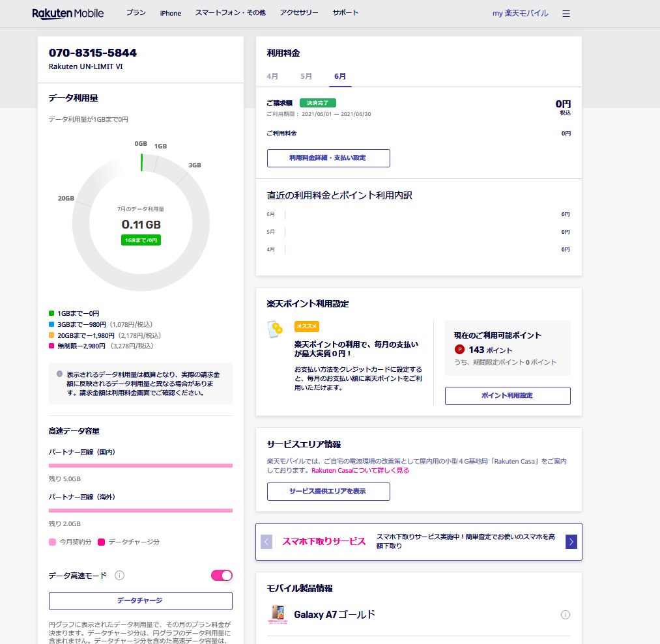660x644 pixels.
Task: Click 今月契約分 legend swatch
Action: [x=52, y=542]
